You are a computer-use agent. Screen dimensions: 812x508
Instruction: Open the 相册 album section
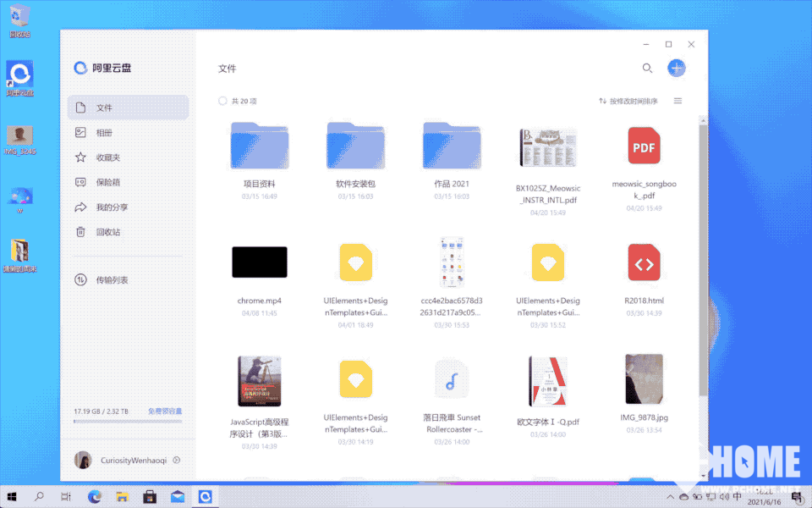pyautogui.click(x=128, y=132)
